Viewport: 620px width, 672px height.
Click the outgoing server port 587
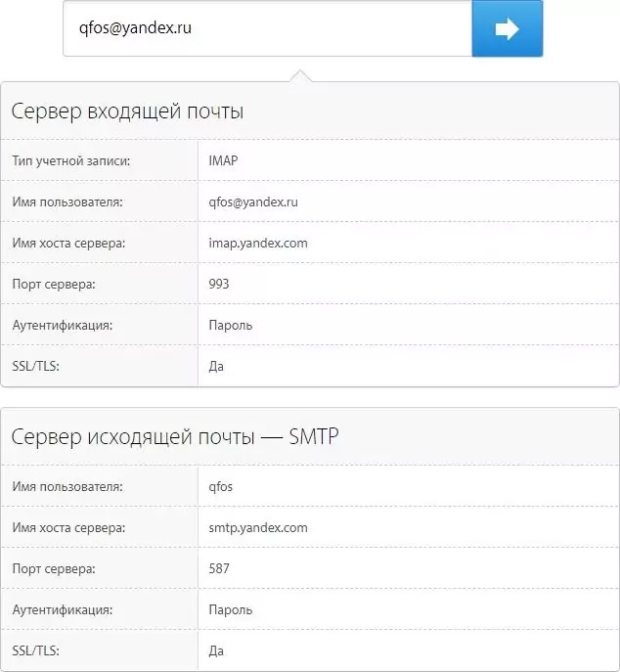219,568
